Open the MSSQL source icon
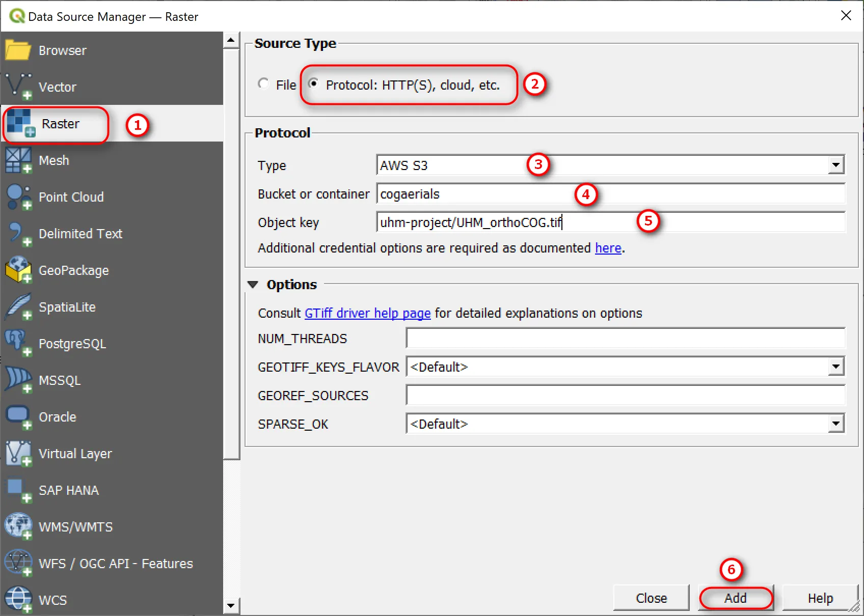Image resolution: width=864 pixels, height=616 pixels. click(x=18, y=380)
